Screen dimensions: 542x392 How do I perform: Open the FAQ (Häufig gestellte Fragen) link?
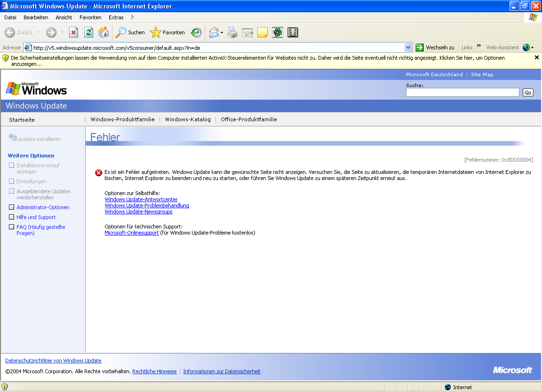coord(41,230)
